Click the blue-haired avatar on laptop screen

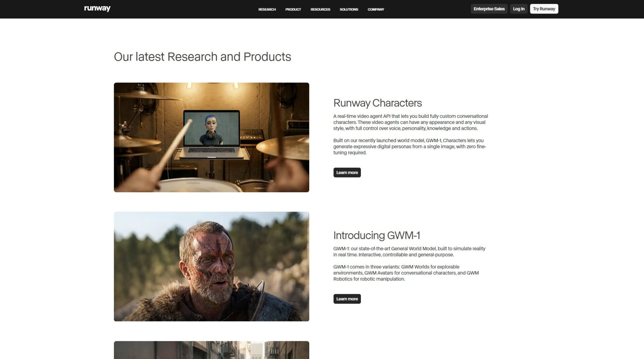click(211, 129)
